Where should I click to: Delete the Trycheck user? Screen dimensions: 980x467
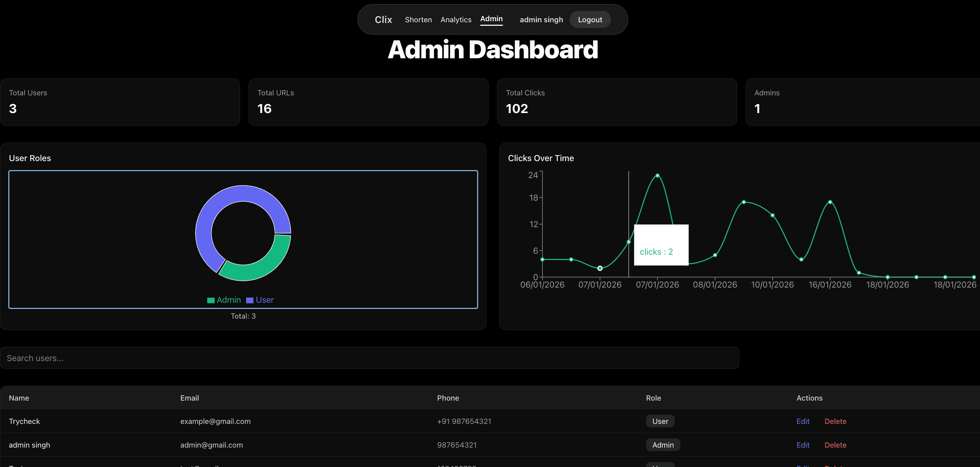pyautogui.click(x=835, y=421)
